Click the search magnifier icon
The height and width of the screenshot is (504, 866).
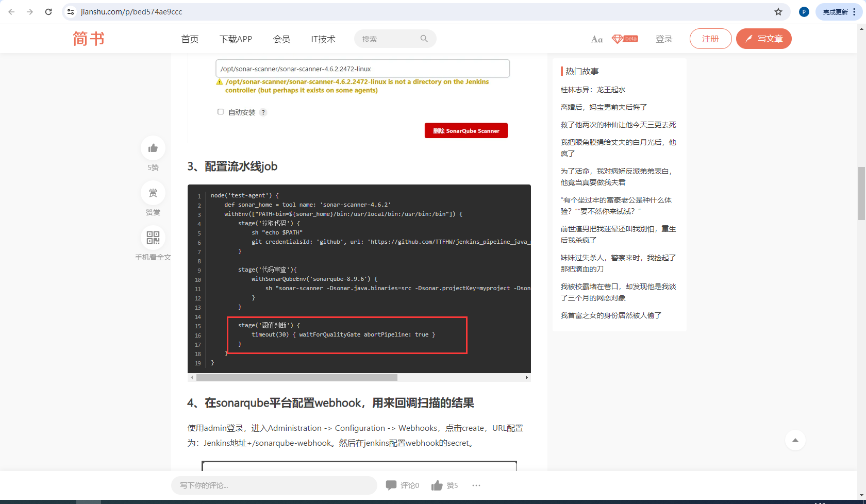(x=424, y=39)
